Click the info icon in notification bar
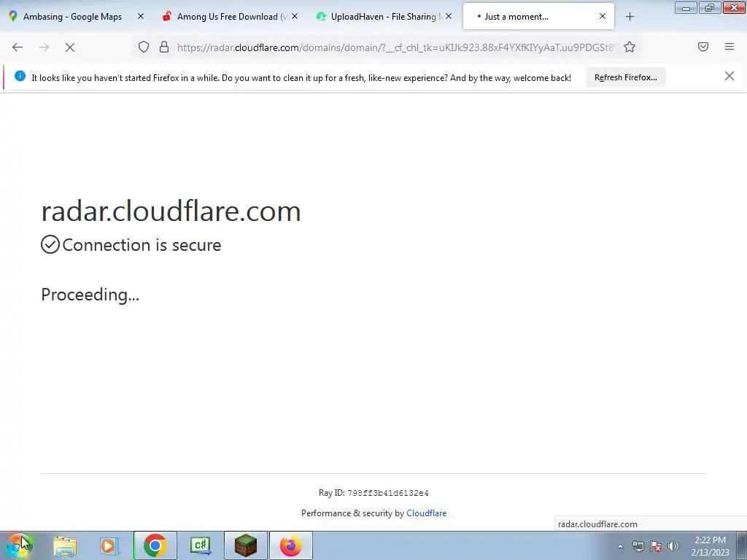The image size is (747, 560). (20, 76)
